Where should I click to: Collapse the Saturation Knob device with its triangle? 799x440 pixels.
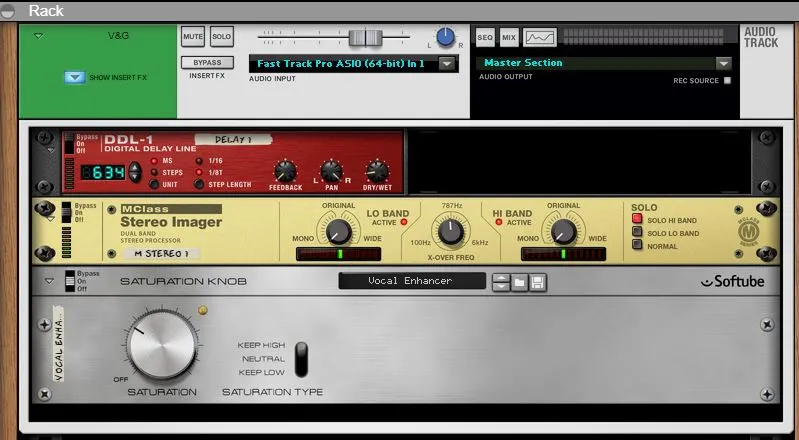pos(48,282)
